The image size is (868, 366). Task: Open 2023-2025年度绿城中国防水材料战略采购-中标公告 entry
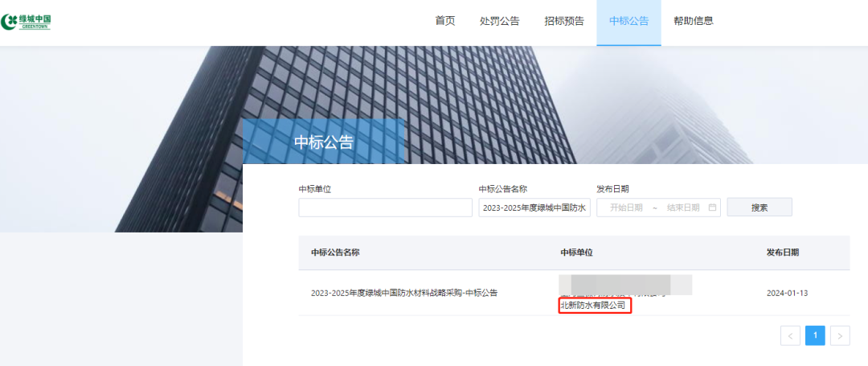404,293
